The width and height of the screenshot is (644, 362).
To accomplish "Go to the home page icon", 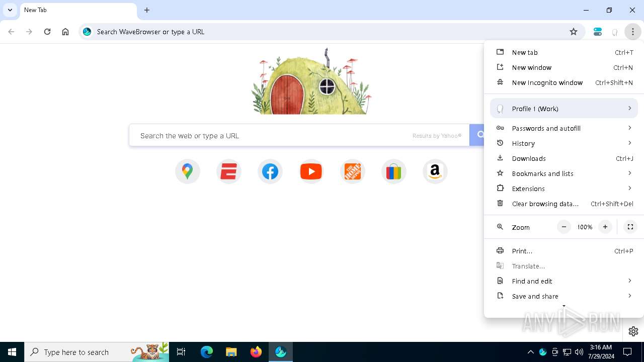I will [x=65, y=32].
